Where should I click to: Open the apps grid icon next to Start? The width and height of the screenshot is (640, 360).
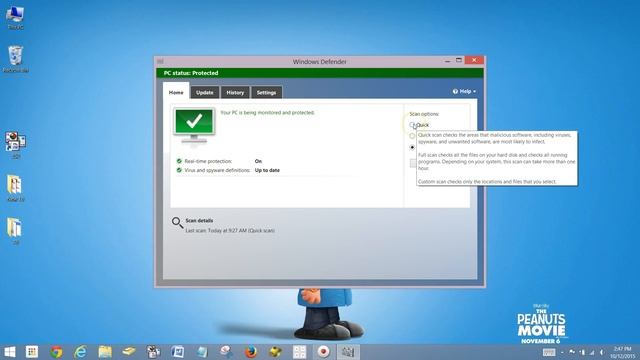[x=31, y=352]
